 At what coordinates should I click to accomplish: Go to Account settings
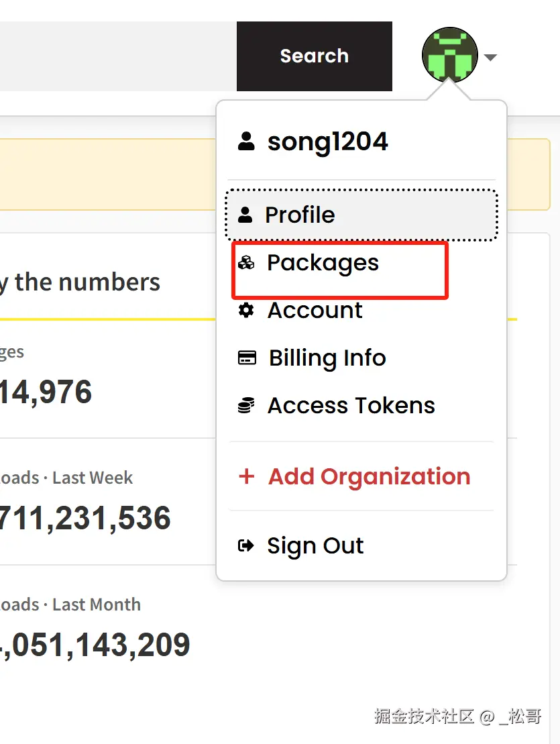[x=315, y=311]
